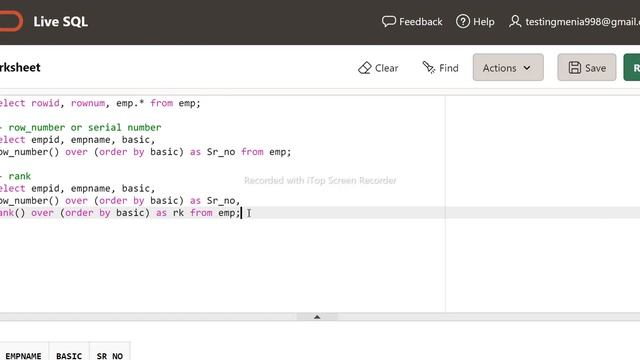Open the Live SQL home link
This screenshot has height=360, width=640.
(60, 22)
